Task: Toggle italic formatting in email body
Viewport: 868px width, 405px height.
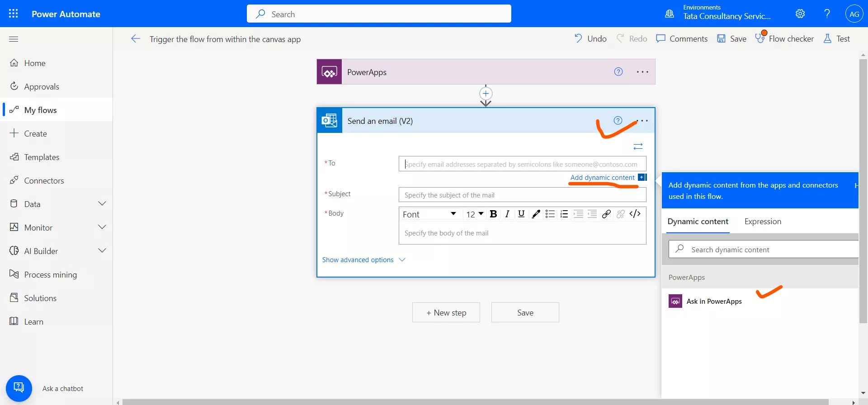Action: click(507, 214)
